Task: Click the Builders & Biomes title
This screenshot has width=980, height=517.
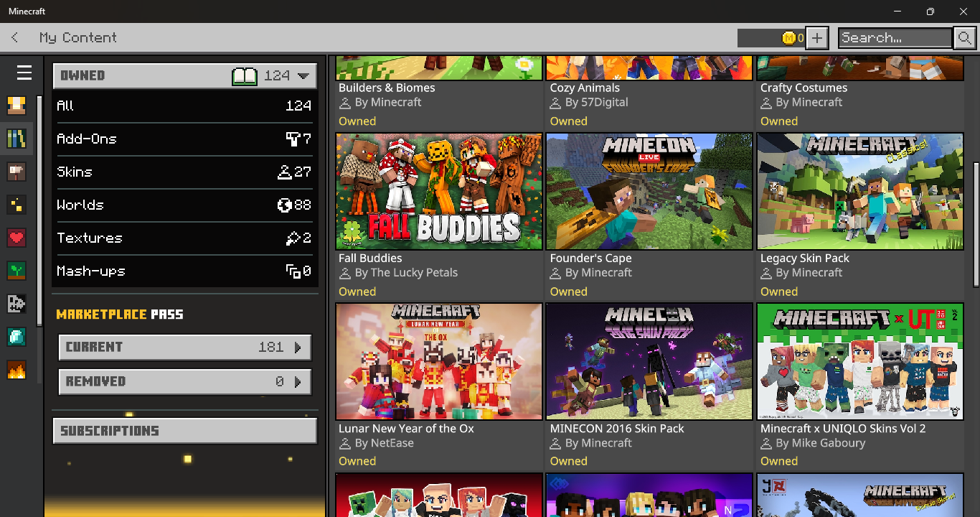Action: (387, 88)
